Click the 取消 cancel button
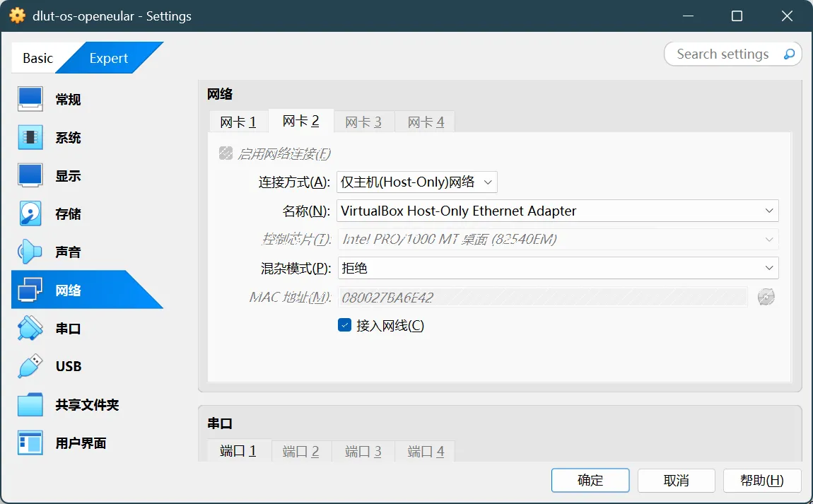Viewport: 813px width, 504px height. (x=676, y=481)
